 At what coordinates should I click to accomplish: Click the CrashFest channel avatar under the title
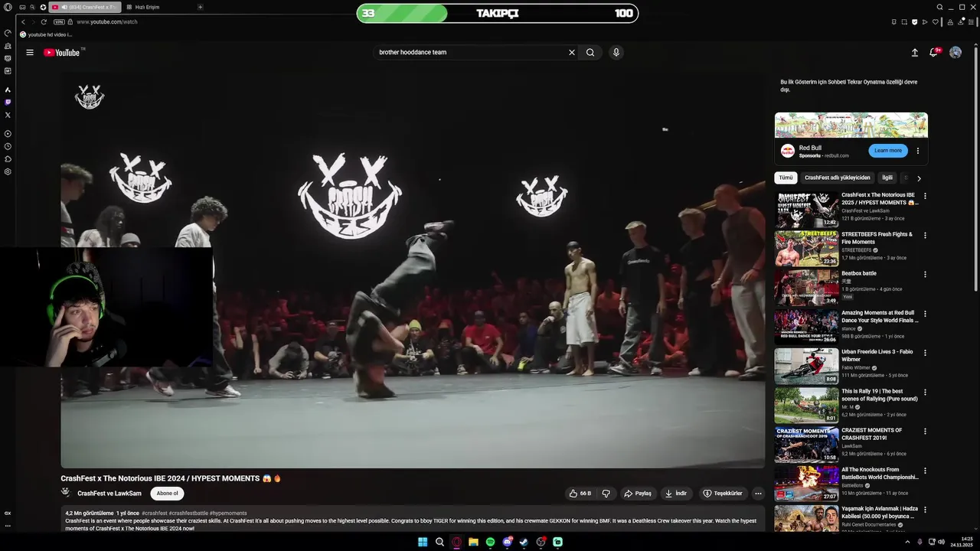67,493
